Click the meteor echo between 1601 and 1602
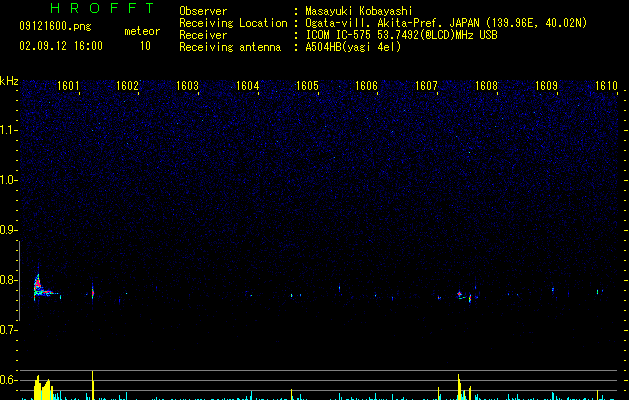 coord(93,292)
